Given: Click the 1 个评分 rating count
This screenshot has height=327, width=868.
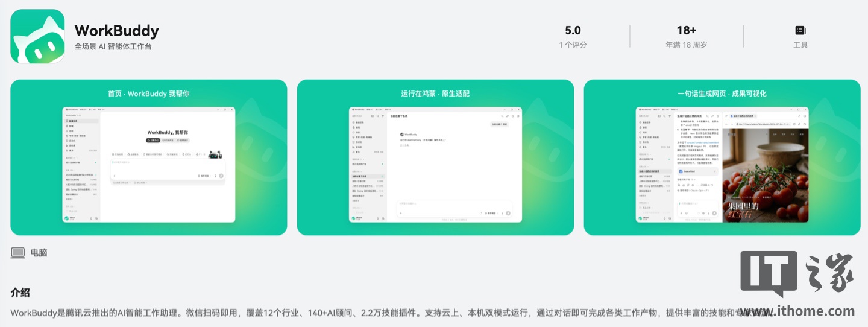Looking at the screenshot, I should 573,45.
